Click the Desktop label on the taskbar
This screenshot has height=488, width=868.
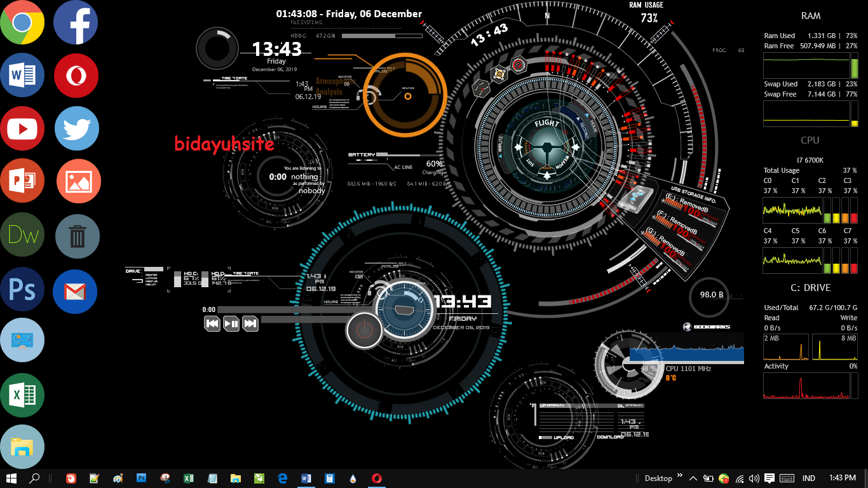[x=659, y=478]
